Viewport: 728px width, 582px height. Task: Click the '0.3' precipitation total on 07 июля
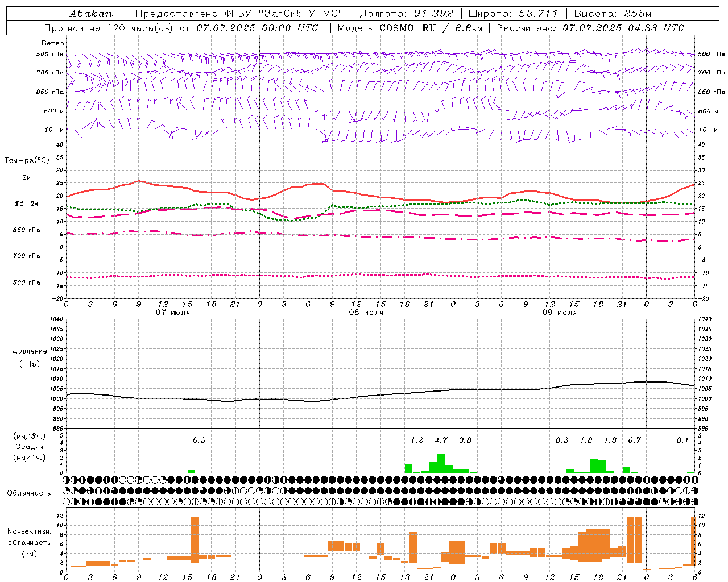point(199,440)
